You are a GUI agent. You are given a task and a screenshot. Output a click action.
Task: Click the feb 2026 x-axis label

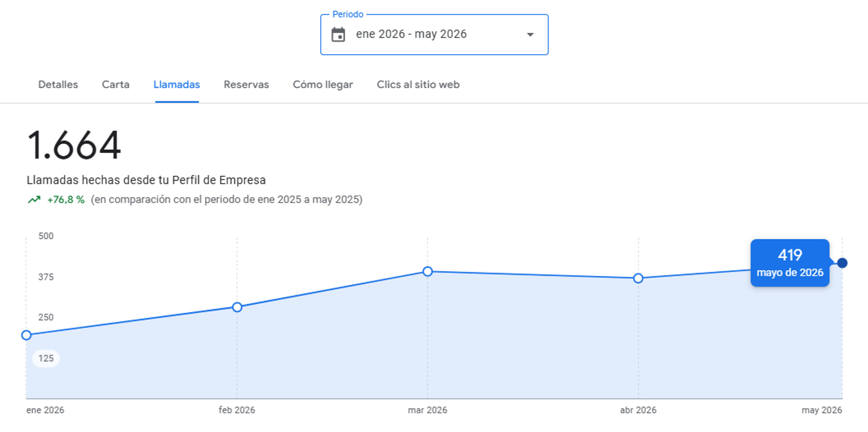tap(237, 410)
